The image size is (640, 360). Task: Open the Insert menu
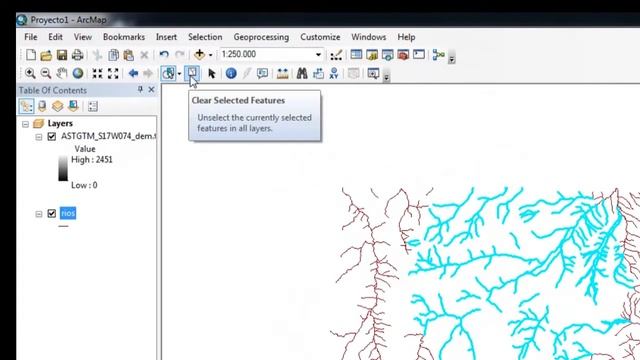pos(167,37)
